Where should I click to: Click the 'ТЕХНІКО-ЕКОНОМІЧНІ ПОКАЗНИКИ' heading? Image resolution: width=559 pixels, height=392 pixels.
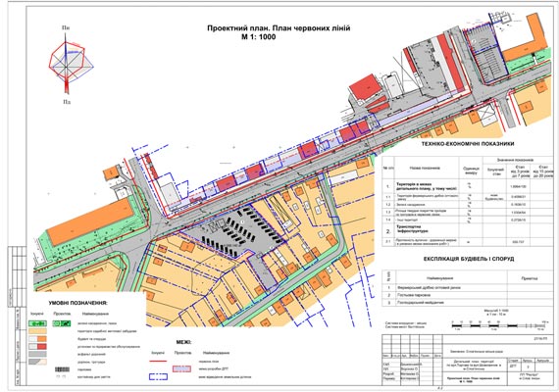[468, 144]
